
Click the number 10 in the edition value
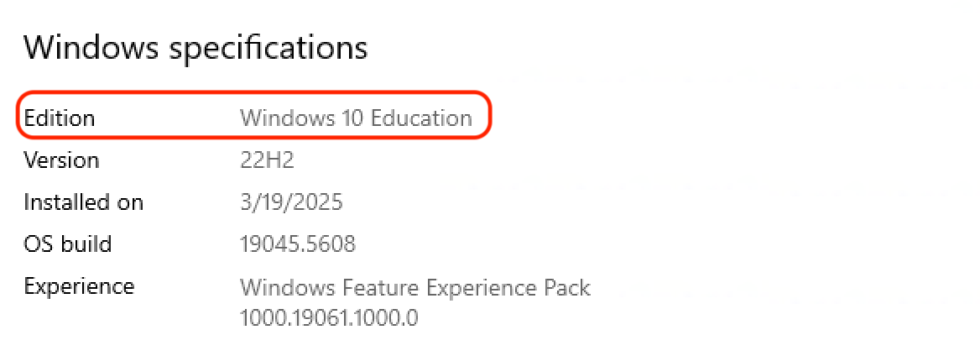pyautogui.click(x=351, y=118)
